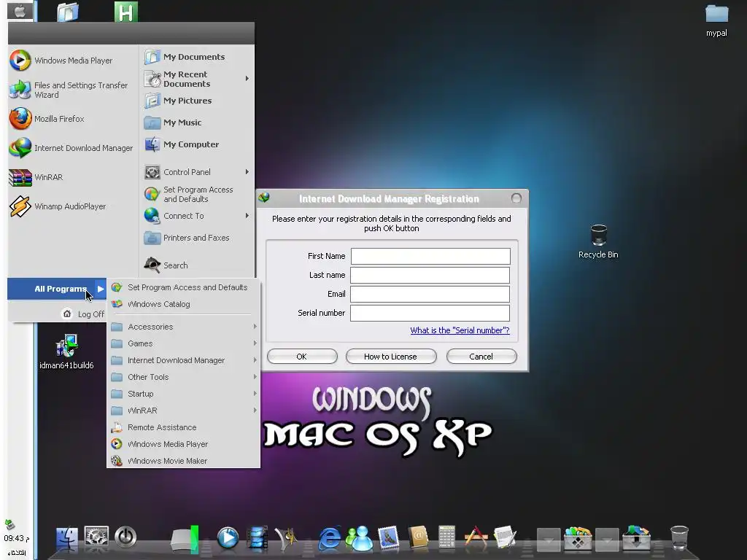The width and height of the screenshot is (747, 560).
Task: Expand Other Tools program folder
Action: [184, 377]
